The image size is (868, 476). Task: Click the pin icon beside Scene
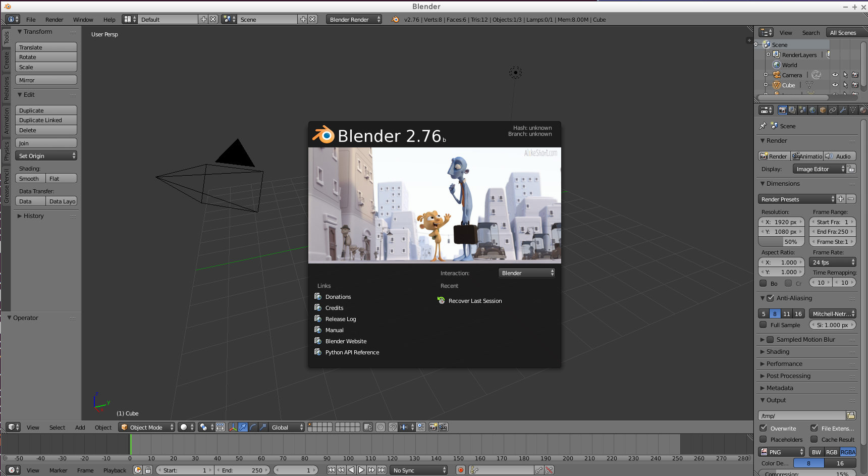point(763,126)
